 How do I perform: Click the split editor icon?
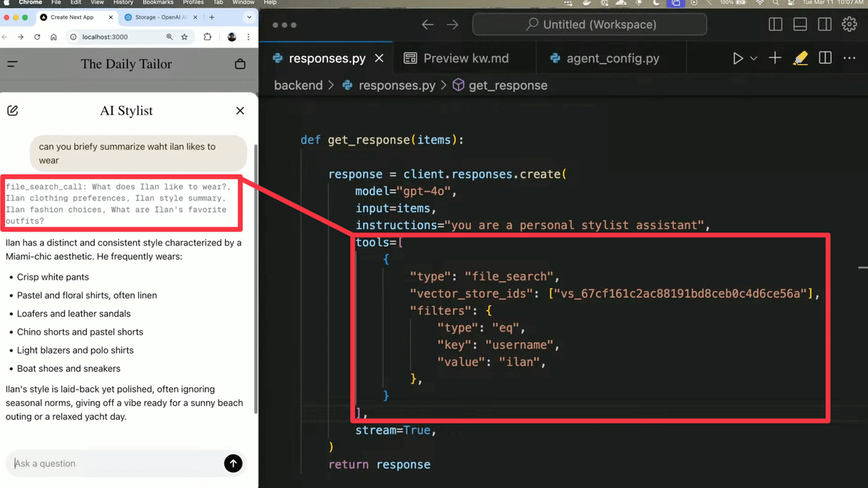(825, 58)
